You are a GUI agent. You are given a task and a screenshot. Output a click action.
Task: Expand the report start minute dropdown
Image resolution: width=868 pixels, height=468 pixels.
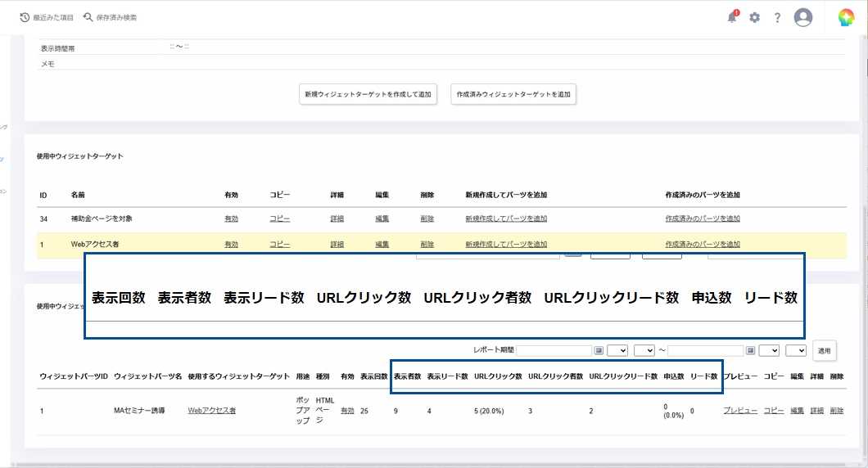[644, 351]
